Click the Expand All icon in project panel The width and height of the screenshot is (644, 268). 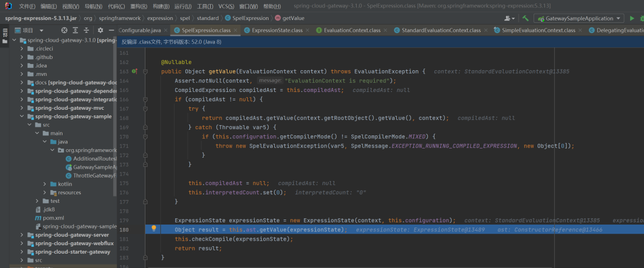pos(75,30)
